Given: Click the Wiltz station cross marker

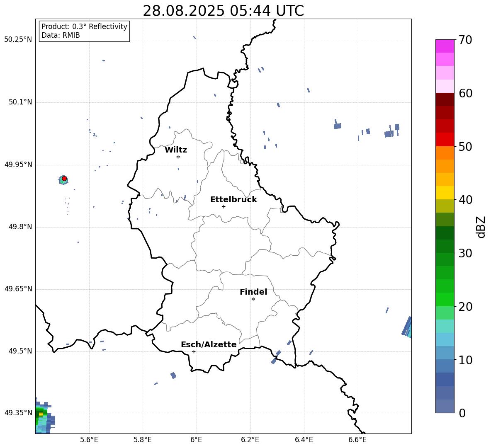Looking at the screenshot, I should tap(178, 157).
